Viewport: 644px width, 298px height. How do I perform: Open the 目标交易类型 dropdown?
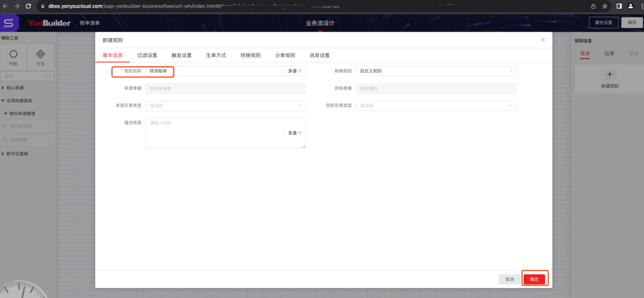point(436,106)
